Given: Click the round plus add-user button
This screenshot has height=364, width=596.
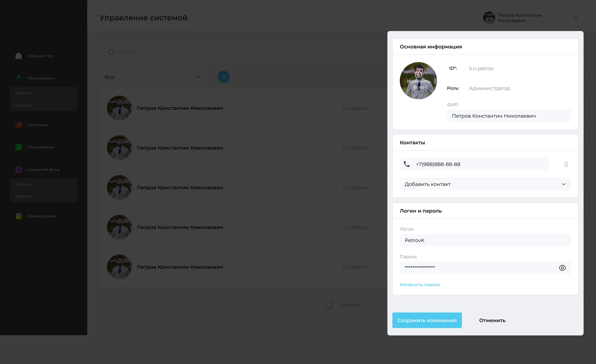Looking at the screenshot, I should click(x=224, y=77).
